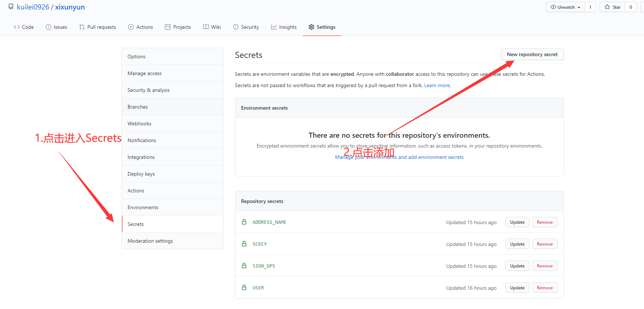This screenshot has width=644, height=309.
Task: Switch to the Wiki tab
Action: (212, 27)
